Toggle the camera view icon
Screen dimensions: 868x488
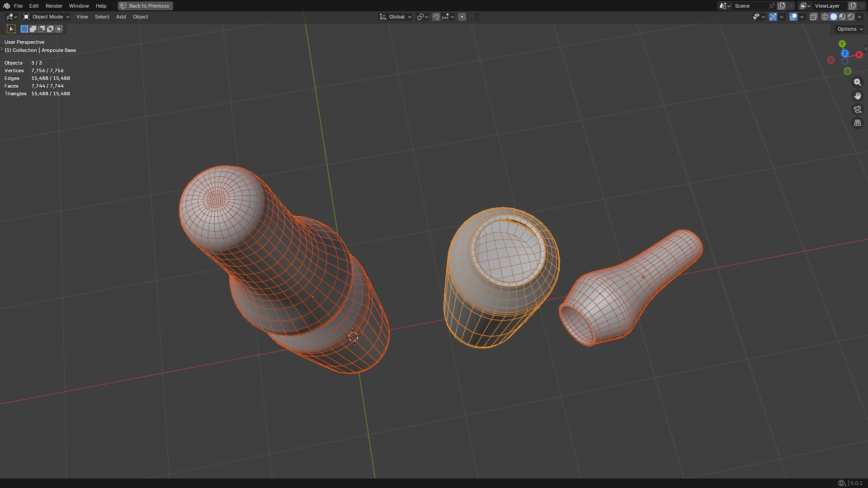click(857, 109)
